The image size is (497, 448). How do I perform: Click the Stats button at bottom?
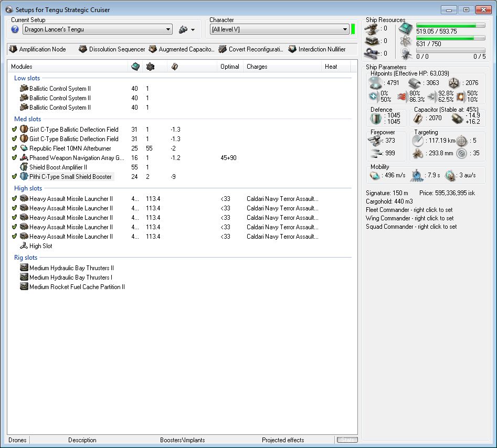(347, 440)
